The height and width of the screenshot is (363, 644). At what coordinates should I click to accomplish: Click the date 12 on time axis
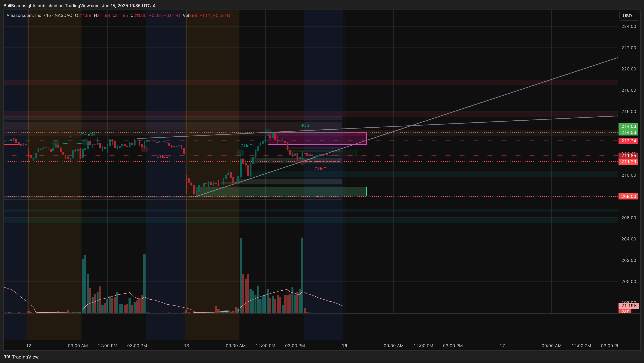pyautogui.click(x=29, y=346)
